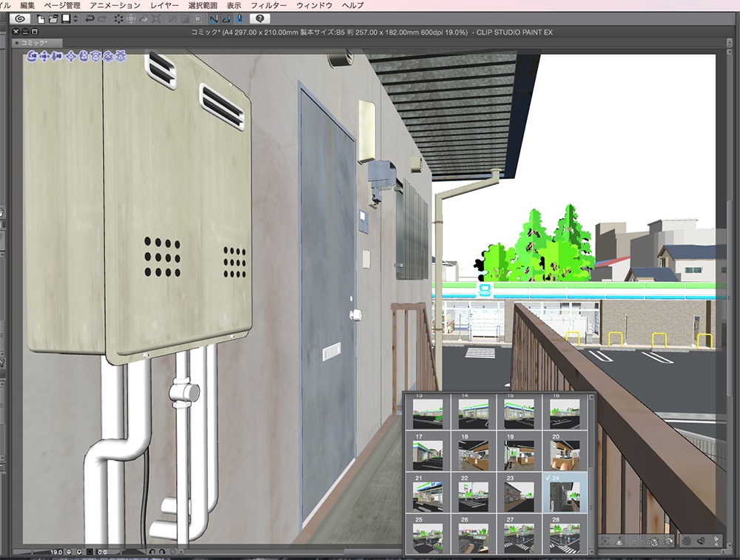Select the 3D camera pan icon
The image size is (740, 560).
point(44,57)
